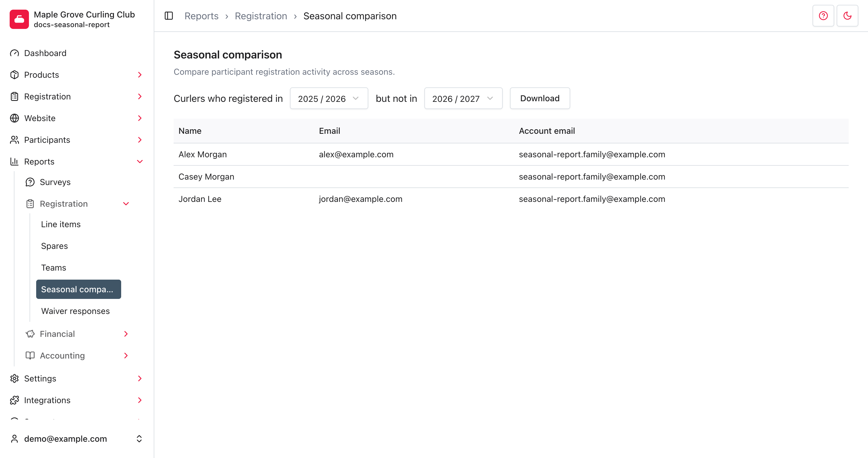Click the Settings gear icon
868x458 pixels.
(x=14, y=378)
